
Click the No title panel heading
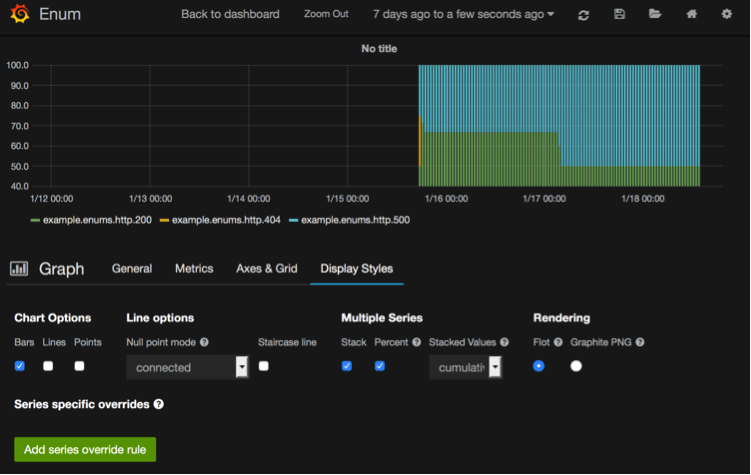coord(379,49)
